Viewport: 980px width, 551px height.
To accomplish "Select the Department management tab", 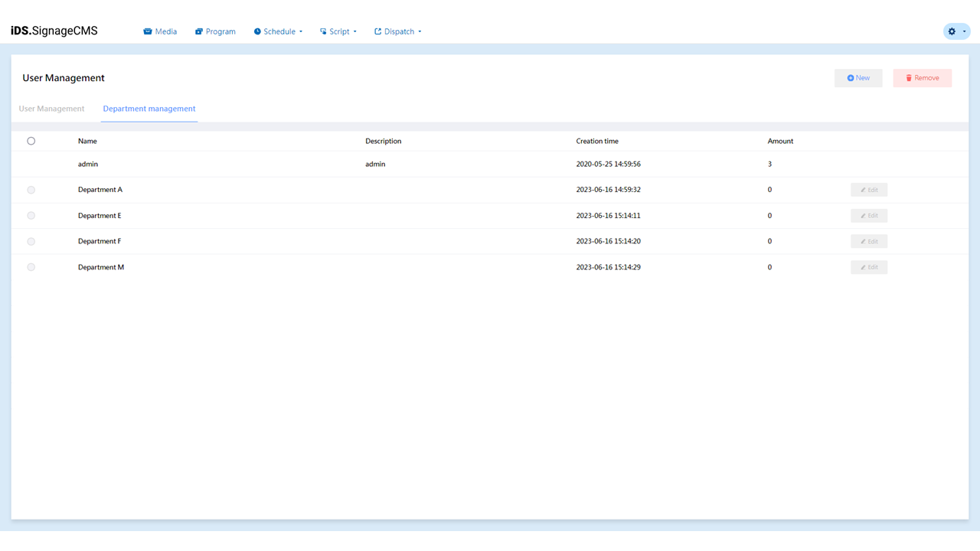I will 149,109.
